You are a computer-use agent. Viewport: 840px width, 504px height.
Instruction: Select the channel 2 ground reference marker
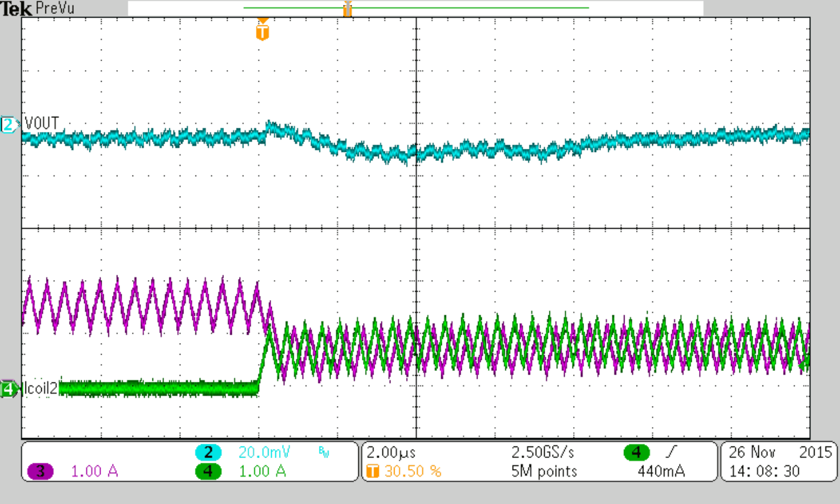point(9,125)
